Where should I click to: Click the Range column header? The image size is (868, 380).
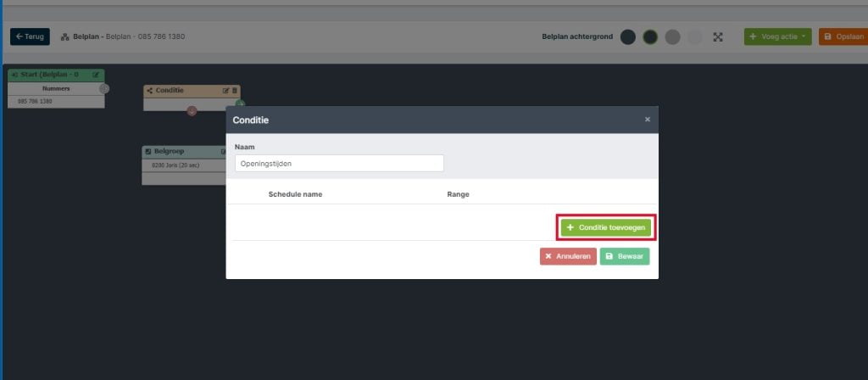coord(458,194)
